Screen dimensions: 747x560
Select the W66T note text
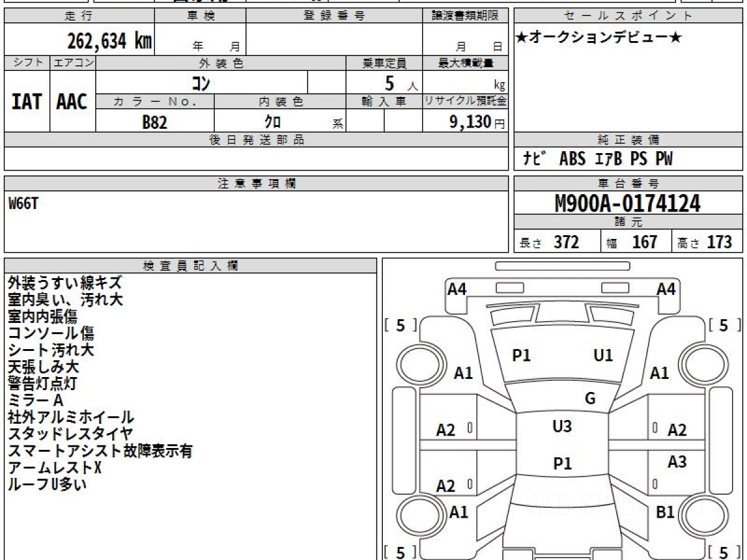click(23, 203)
